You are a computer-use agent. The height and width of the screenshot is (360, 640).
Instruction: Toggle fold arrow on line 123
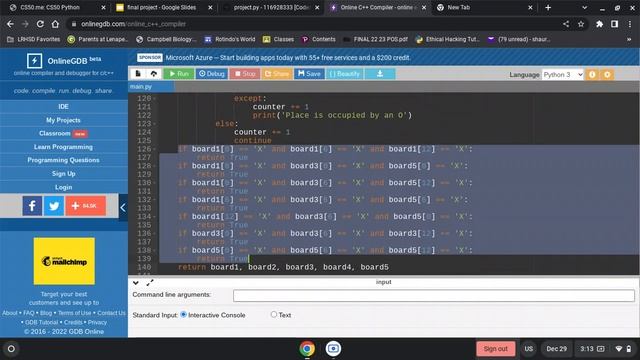click(155, 124)
